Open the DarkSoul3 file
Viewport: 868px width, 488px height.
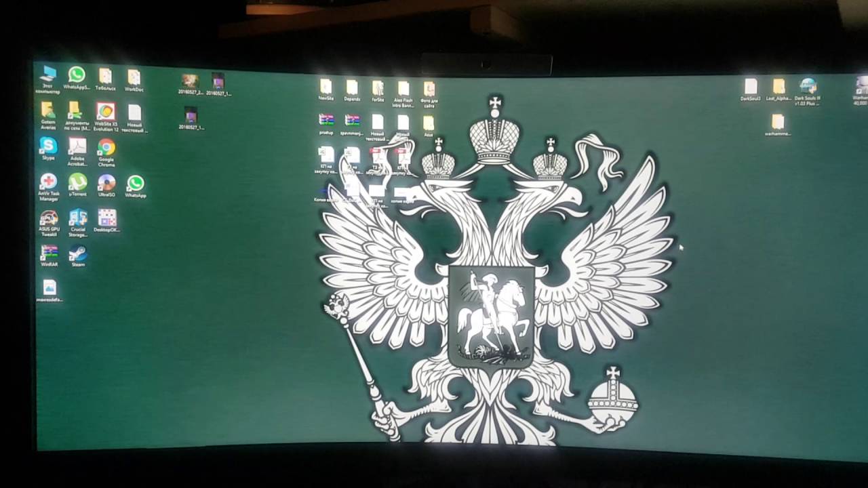(x=751, y=89)
